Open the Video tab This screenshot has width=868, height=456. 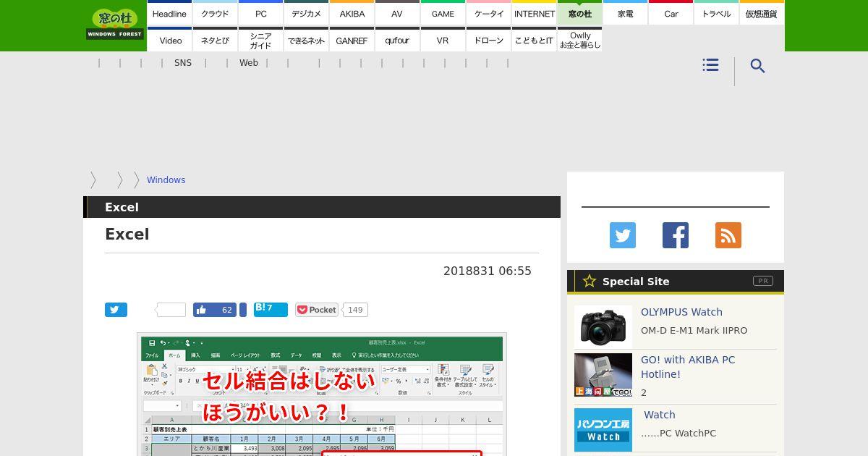click(x=171, y=40)
